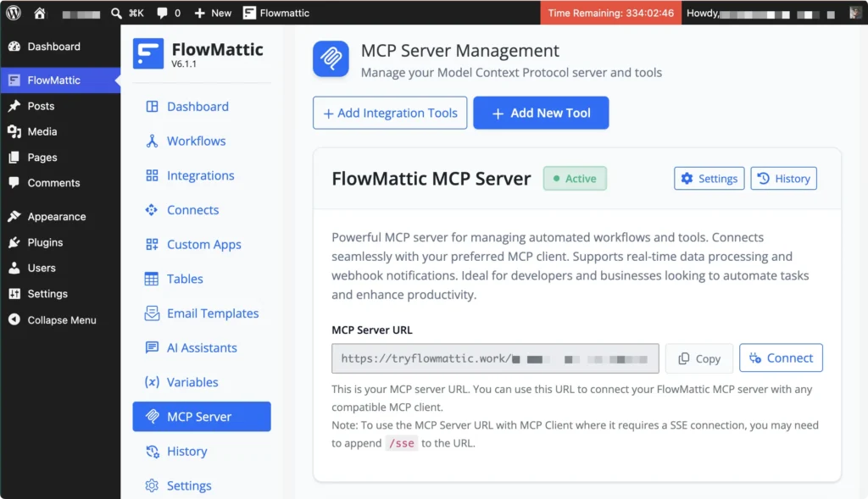Click the History clock icon in FlowMattic menu
This screenshot has width=868, height=499.
pos(152,452)
